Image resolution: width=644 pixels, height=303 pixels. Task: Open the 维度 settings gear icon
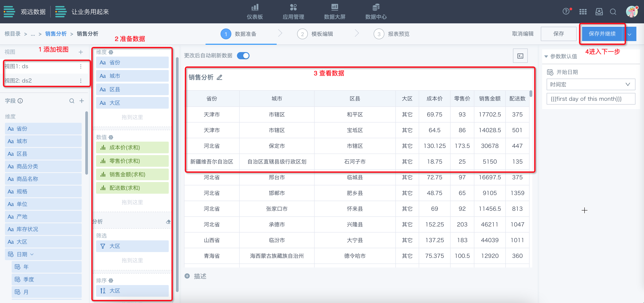tap(111, 52)
